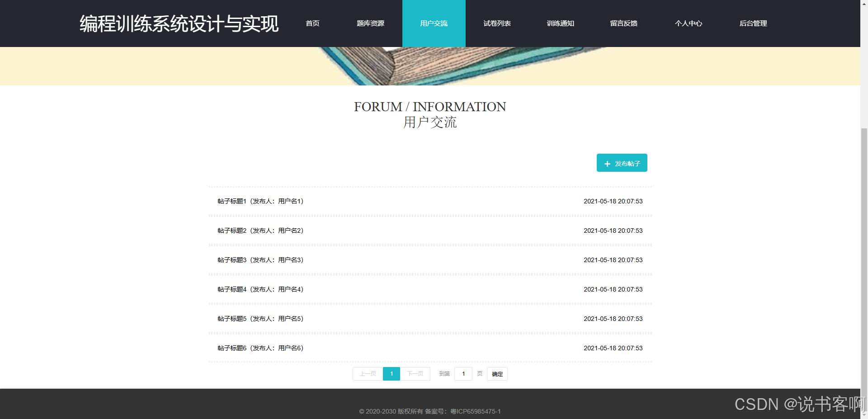The image size is (868, 419).
Task: Select page 1 in pagination
Action: 392,374
